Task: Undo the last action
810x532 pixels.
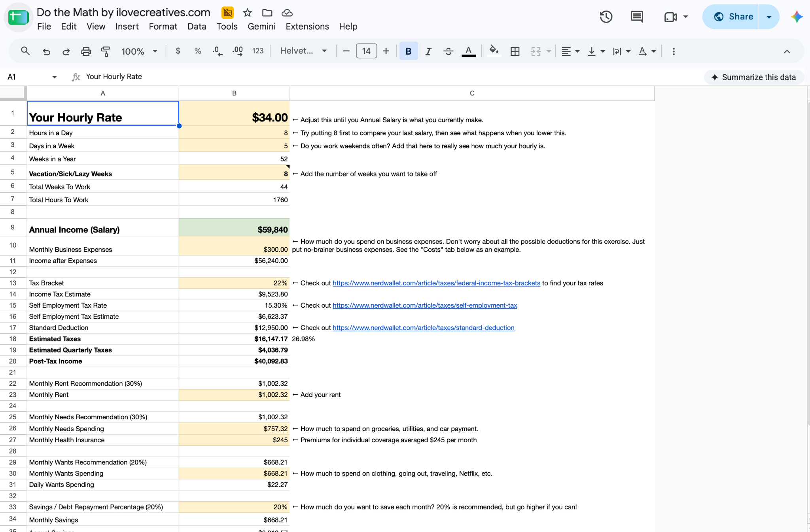Action: point(47,51)
